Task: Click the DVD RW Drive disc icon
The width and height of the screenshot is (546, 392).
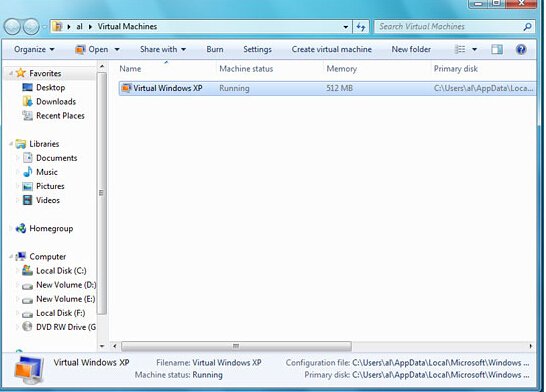Action: point(27,327)
